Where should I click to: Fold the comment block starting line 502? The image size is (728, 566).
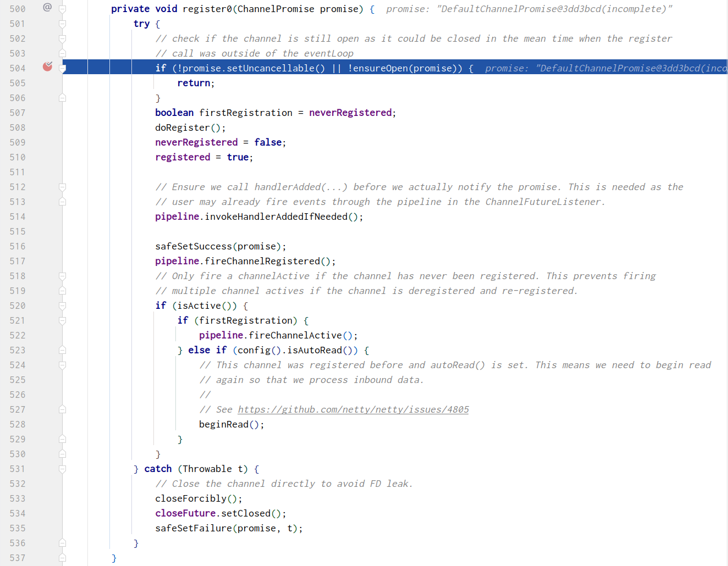point(62,39)
